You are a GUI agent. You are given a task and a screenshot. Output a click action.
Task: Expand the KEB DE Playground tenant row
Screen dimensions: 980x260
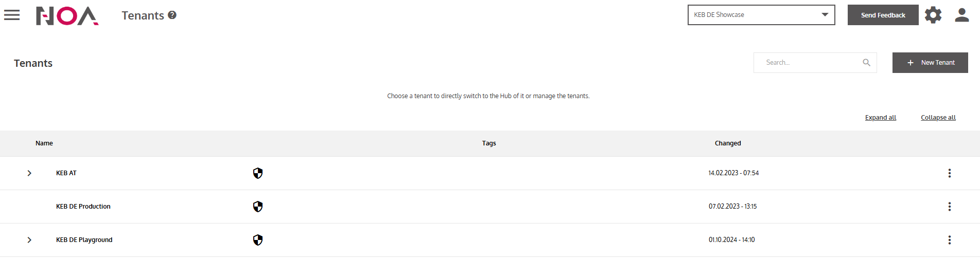[29, 240]
